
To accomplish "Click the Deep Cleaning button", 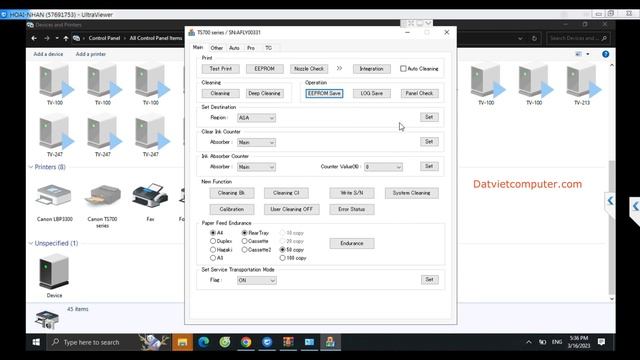I will (264, 93).
